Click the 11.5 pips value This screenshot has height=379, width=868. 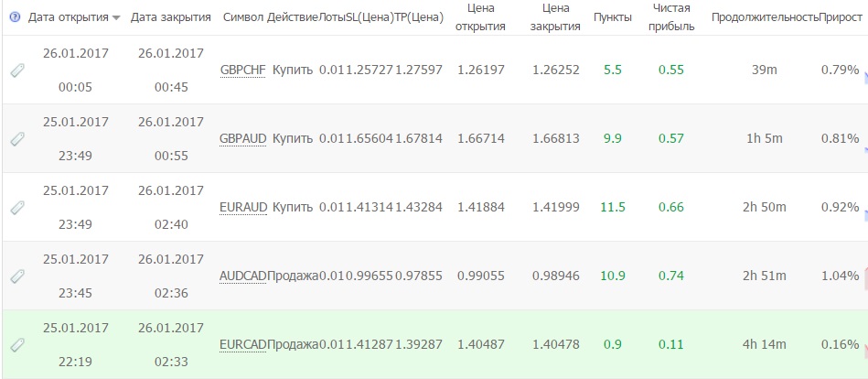tap(613, 207)
